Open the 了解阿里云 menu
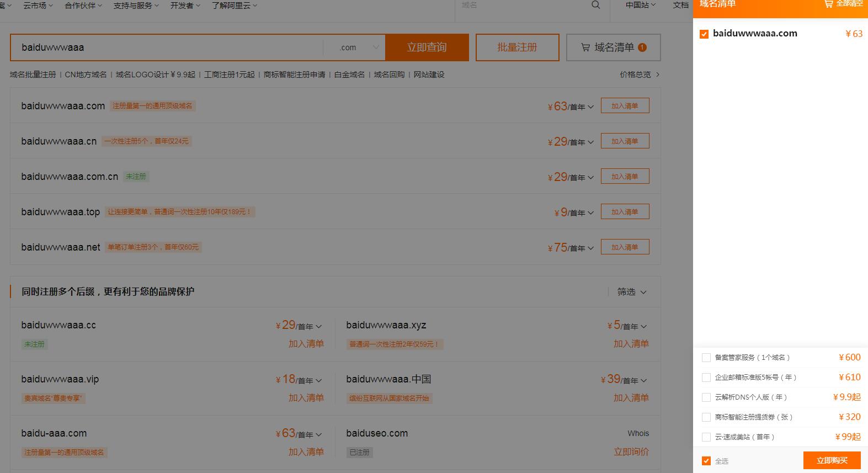868x473 pixels. pyautogui.click(x=234, y=6)
